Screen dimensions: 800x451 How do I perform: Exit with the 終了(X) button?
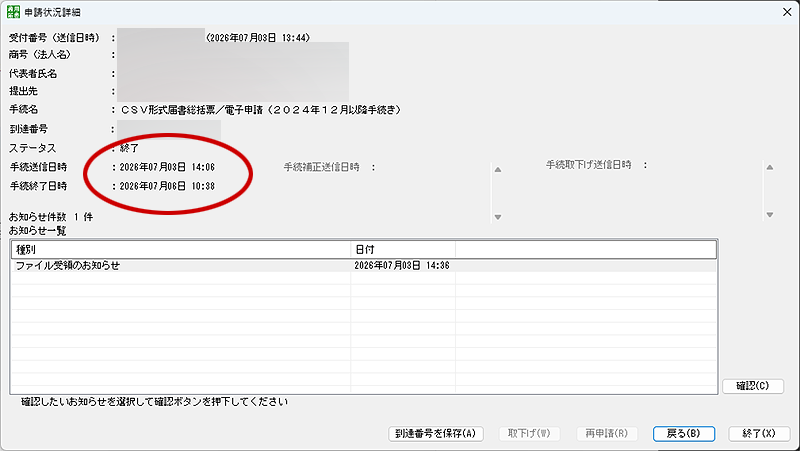point(759,434)
